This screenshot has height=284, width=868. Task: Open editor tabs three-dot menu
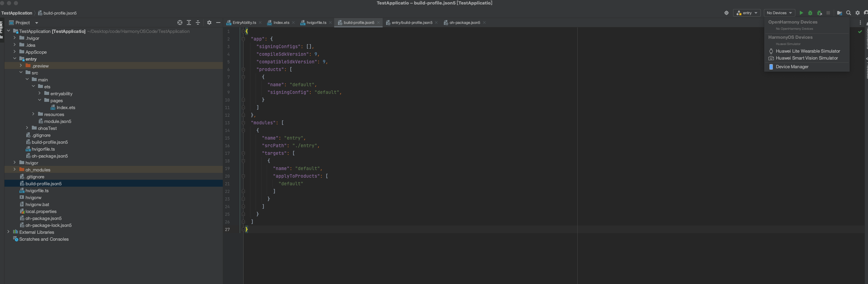click(x=860, y=23)
